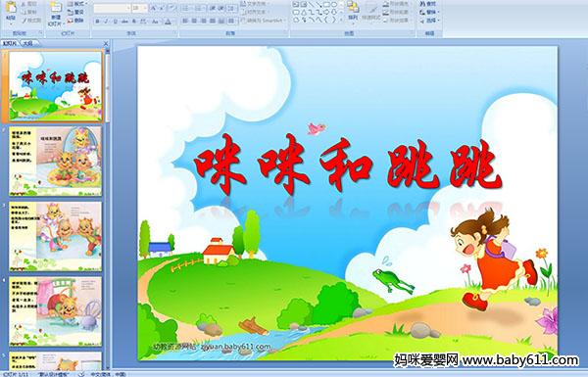Toggle text shadow with the S icon
Image resolution: width=588 pixels, height=377 pixels.
click(134, 22)
